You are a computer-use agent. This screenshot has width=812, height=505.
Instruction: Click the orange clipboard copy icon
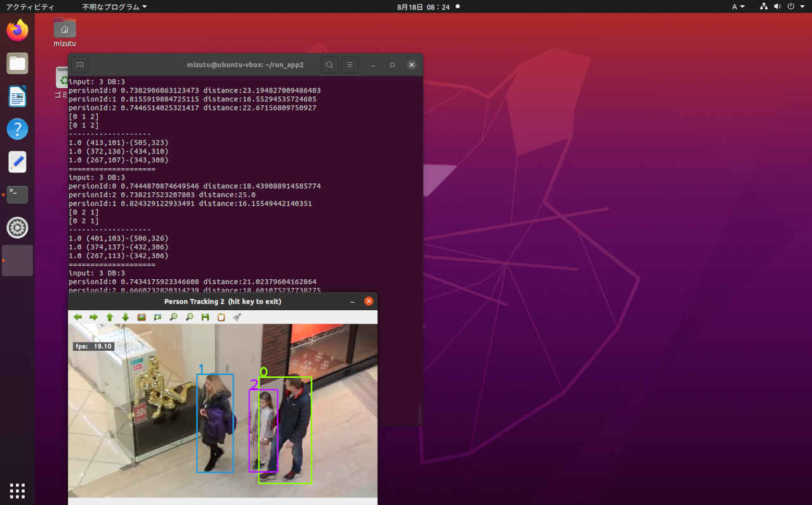[221, 317]
